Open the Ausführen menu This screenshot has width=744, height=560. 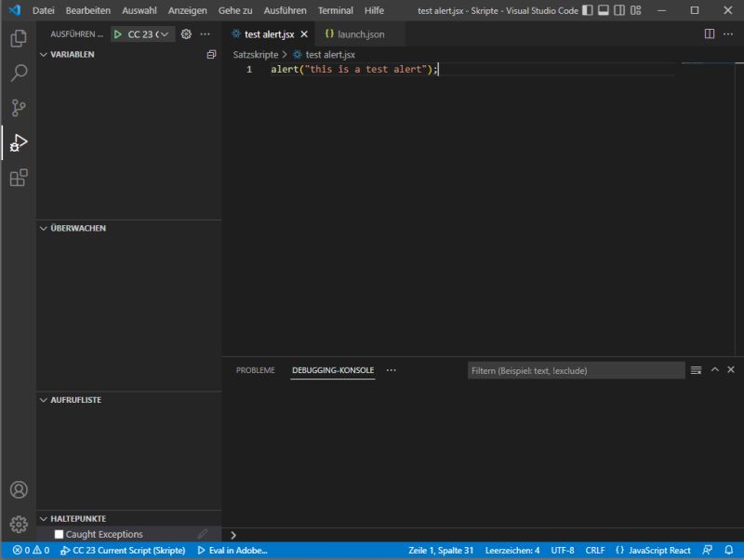point(286,10)
